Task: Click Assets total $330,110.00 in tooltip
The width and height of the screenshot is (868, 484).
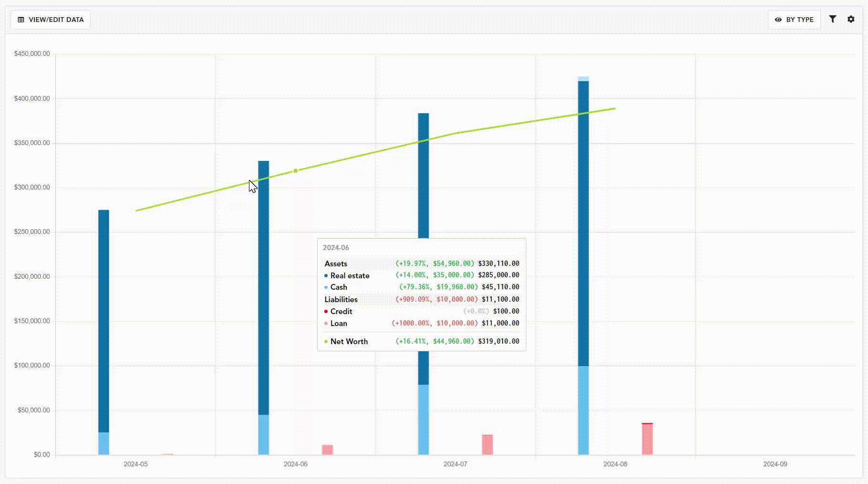Action: (x=499, y=263)
